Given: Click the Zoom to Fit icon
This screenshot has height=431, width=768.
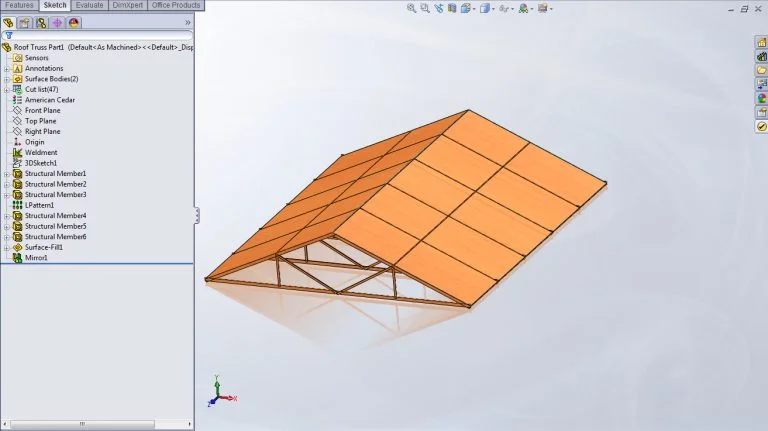Looking at the screenshot, I should [x=412, y=8].
